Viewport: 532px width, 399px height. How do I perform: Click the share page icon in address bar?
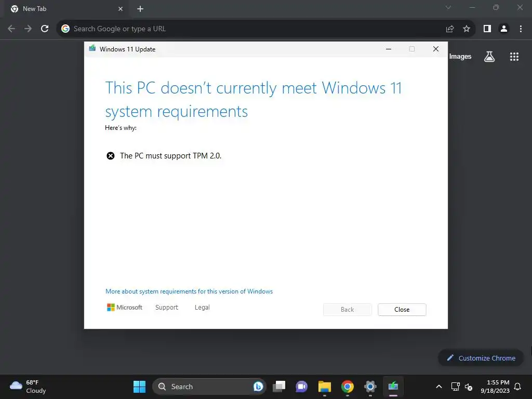(x=450, y=29)
